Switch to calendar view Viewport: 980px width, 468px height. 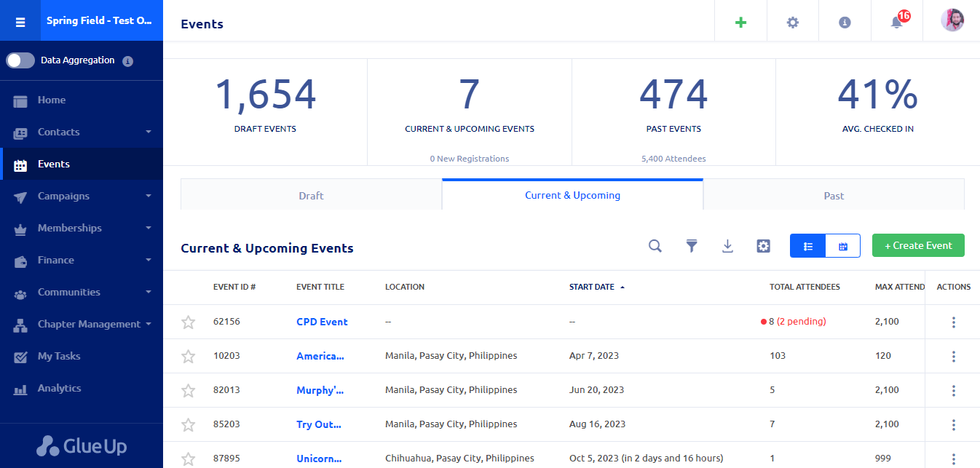[843, 246]
